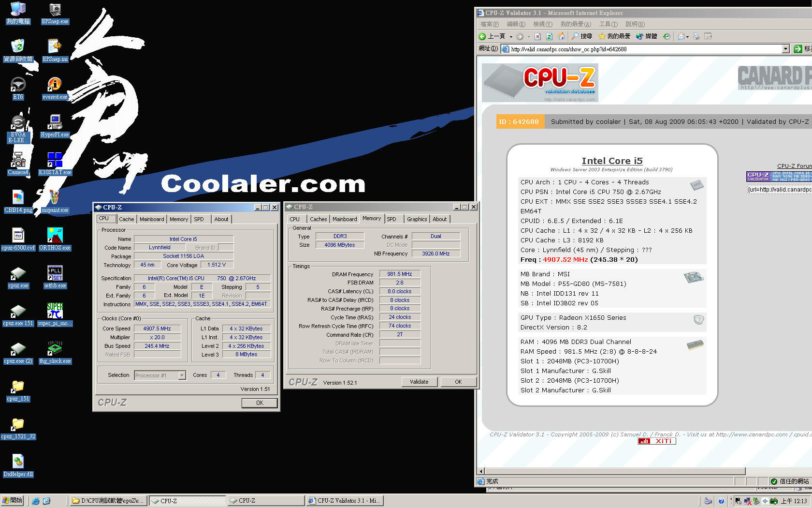812x508 pixels.
Task: Open the CBB14.png image file
Action: (18, 202)
